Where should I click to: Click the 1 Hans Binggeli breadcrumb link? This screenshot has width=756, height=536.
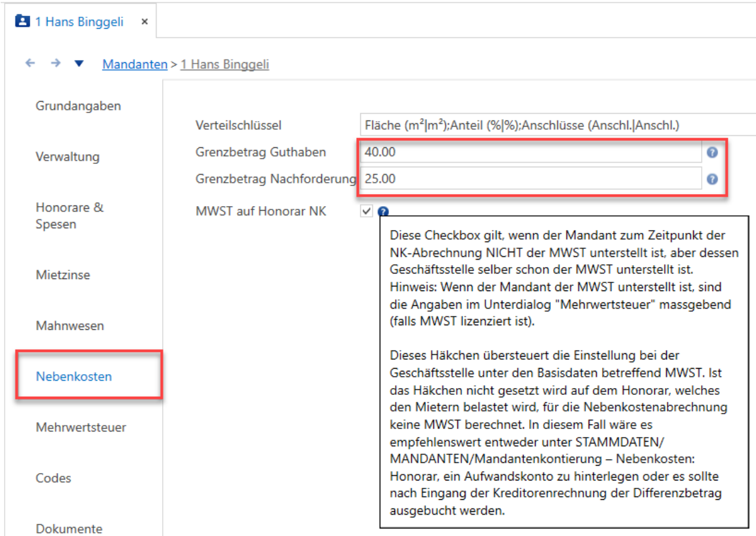coord(225,64)
